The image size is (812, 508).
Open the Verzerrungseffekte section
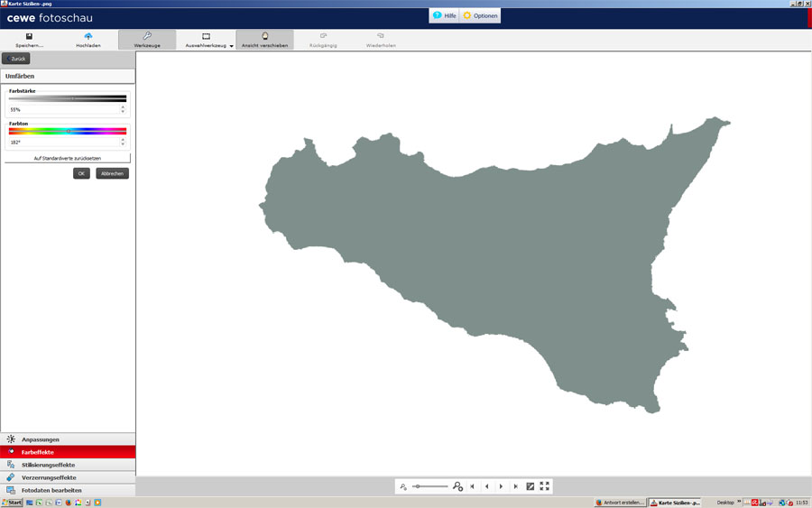68,477
